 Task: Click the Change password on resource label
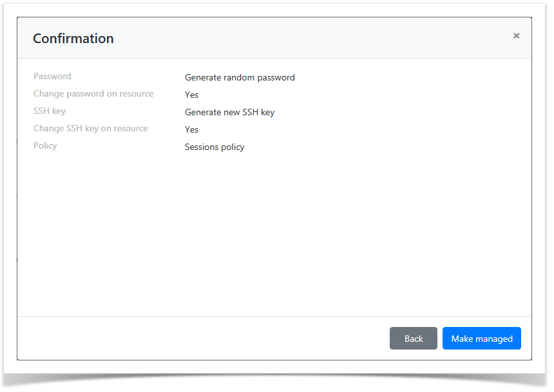[x=93, y=93]
